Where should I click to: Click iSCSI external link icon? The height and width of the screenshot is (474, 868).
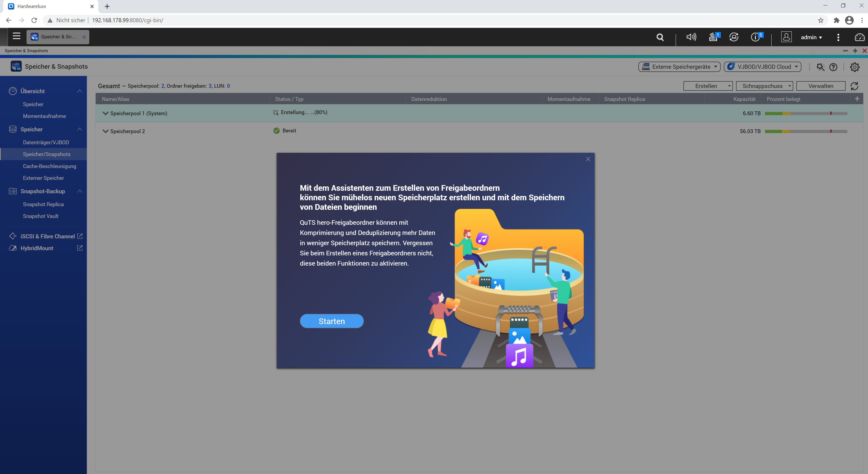pyautogui.click(x=80, y=236)
